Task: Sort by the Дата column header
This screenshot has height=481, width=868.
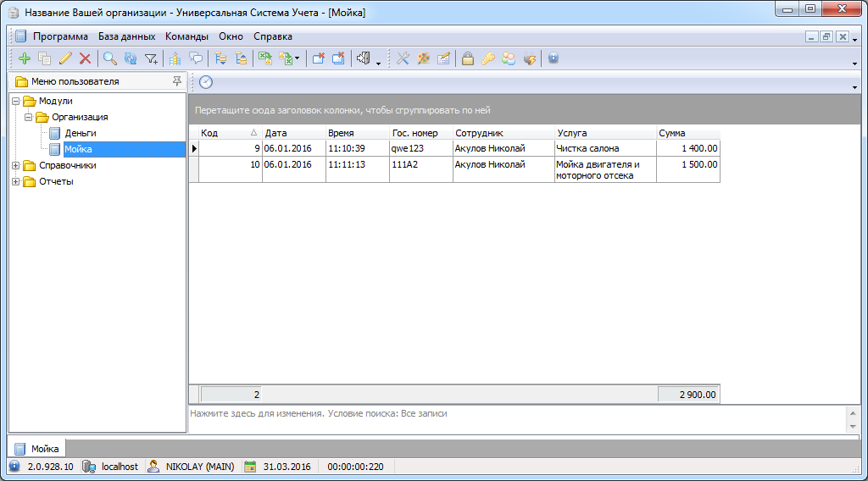Action: pos(294,133)
